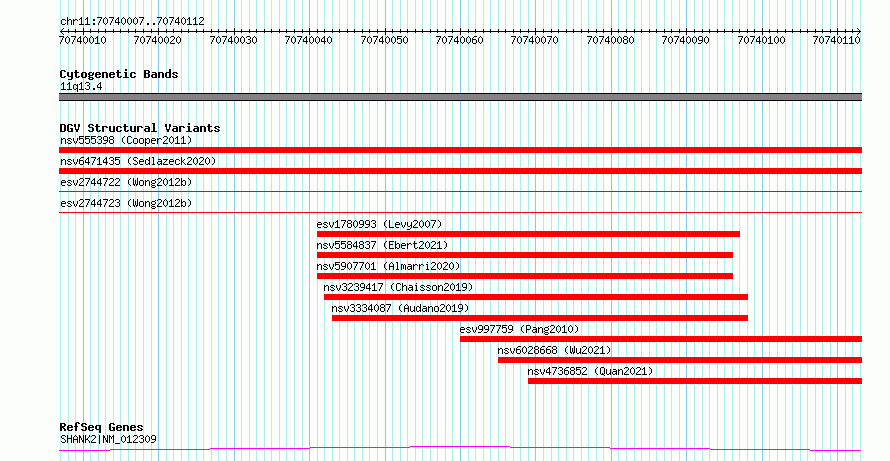The image size is (890, 461).
Task: Select the nsv6471435 (Sedlazeck2020) red bar
Action: tap(460, 171)
